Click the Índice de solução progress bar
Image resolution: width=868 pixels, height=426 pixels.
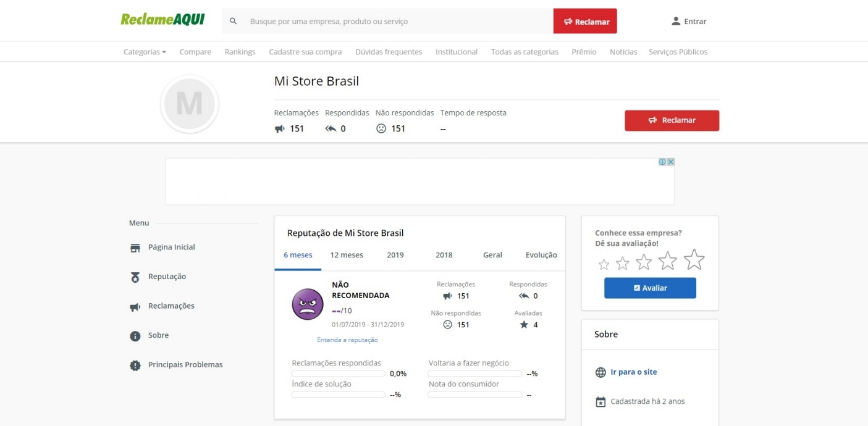[x=338, y=395]
